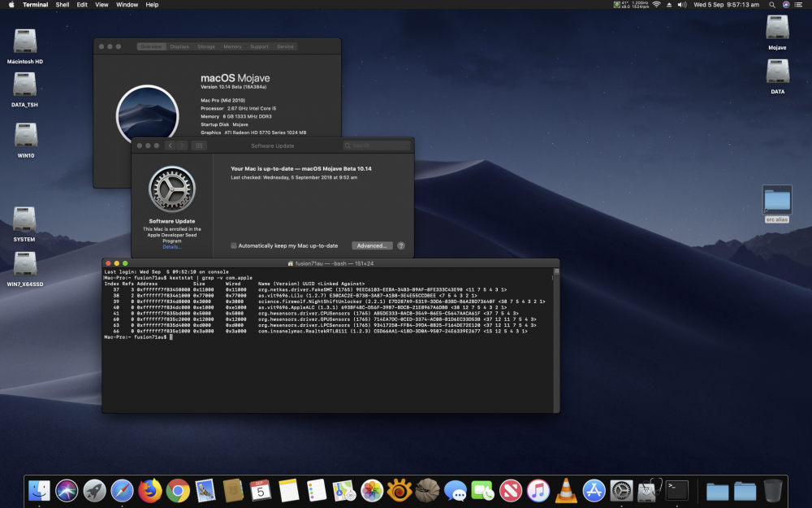Click the Search field in Software Update
This screenshot has width=812, height=508.
click(377, 145)
